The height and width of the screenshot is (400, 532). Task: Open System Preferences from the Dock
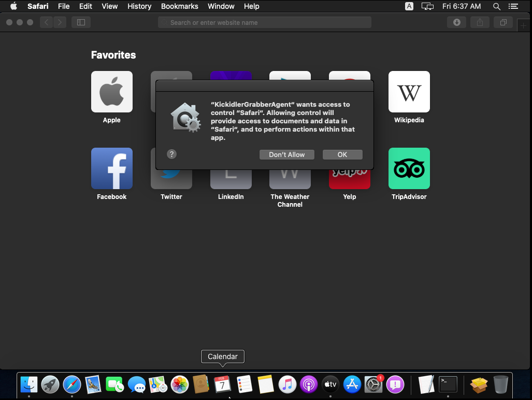(x=373, y=385)
